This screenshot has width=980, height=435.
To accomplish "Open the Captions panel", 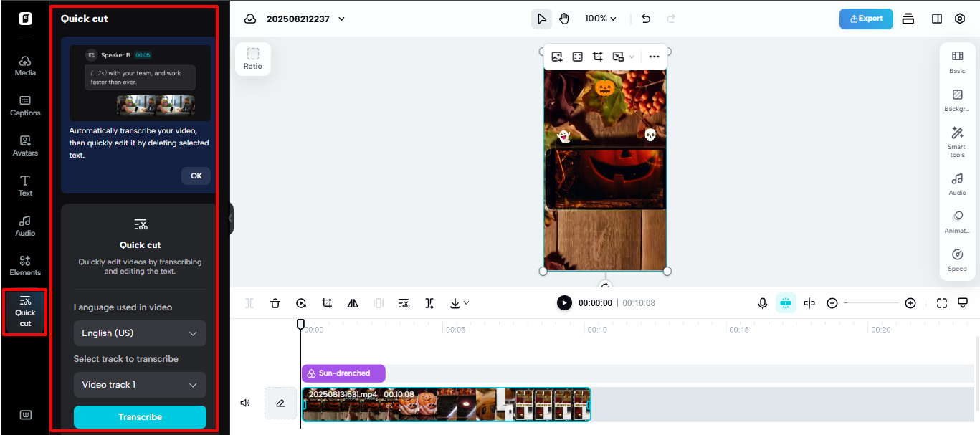I will (25, 105).
